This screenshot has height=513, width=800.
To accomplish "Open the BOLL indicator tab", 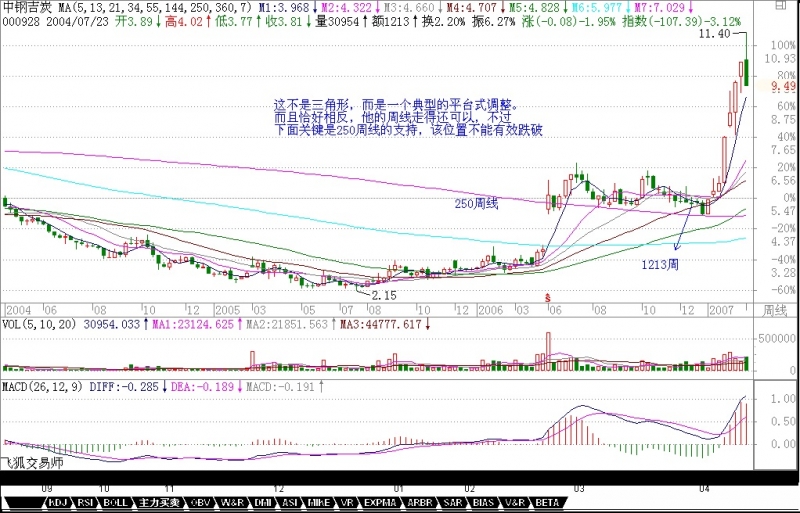I will [x=118, y=503].
